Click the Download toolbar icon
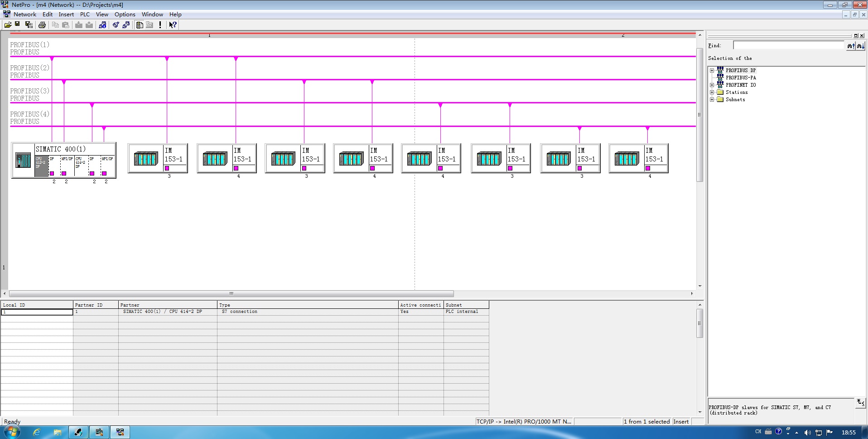The width and height of the screenshot is (868, 439). point(79,25)
